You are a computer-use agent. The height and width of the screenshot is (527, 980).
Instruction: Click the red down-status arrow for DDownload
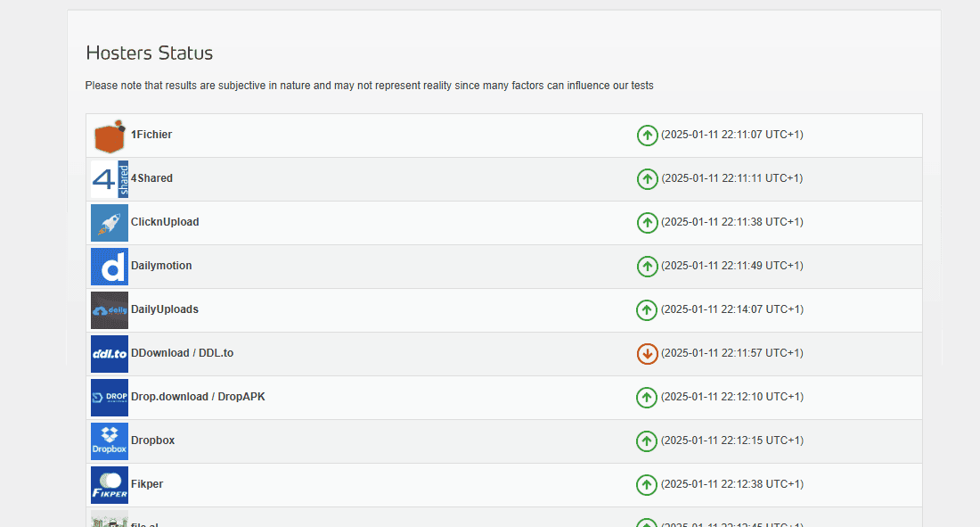point(647,354)
